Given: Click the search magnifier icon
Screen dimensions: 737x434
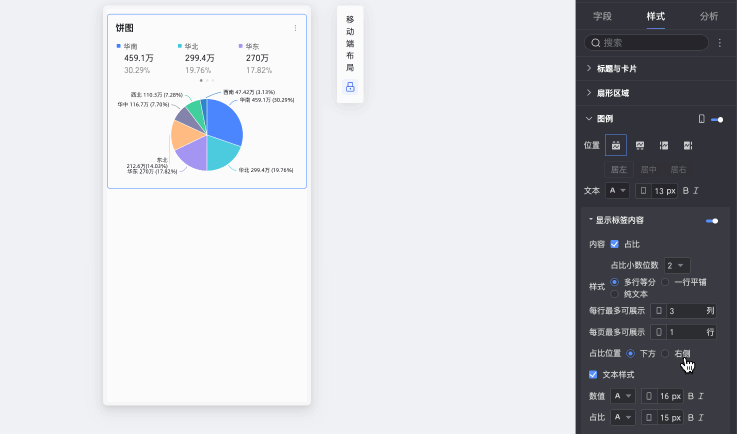Looking at the screenshot, I should 596,43.
